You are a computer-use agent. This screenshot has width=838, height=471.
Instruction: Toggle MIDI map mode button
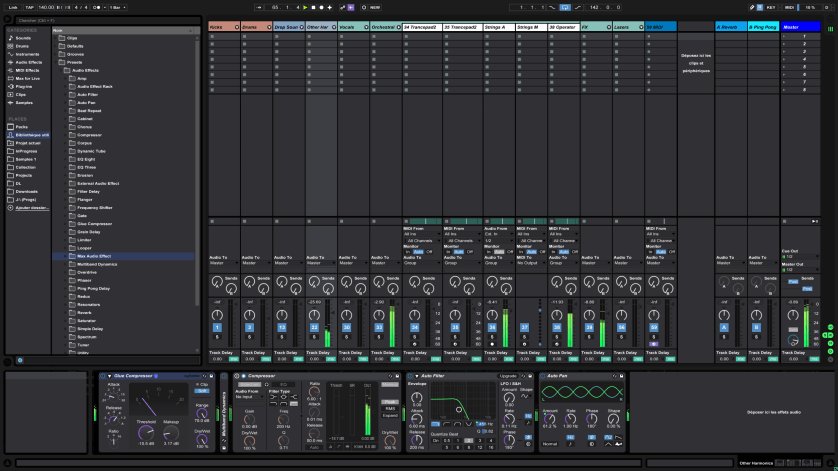coord(789,7)
